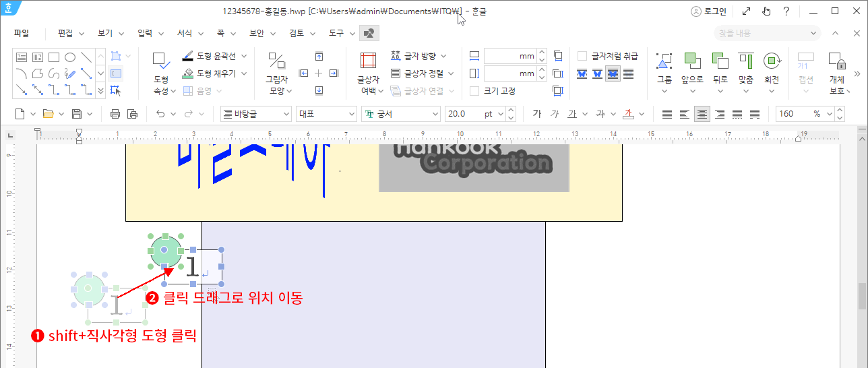This screenshot has height=368, width=868.
Task: Click the 도형 윤곽선 color pen swatch
Action: coord(189,56)
